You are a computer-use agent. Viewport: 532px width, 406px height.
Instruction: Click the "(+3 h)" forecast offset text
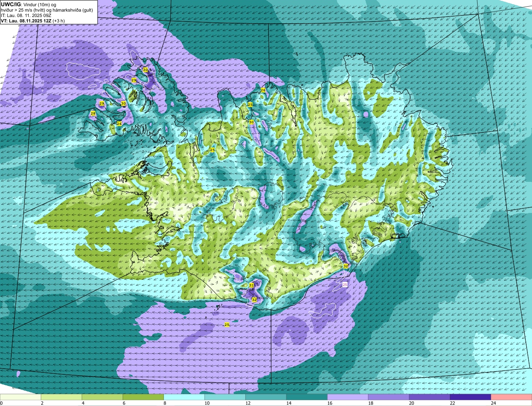(x=59, y=20)
